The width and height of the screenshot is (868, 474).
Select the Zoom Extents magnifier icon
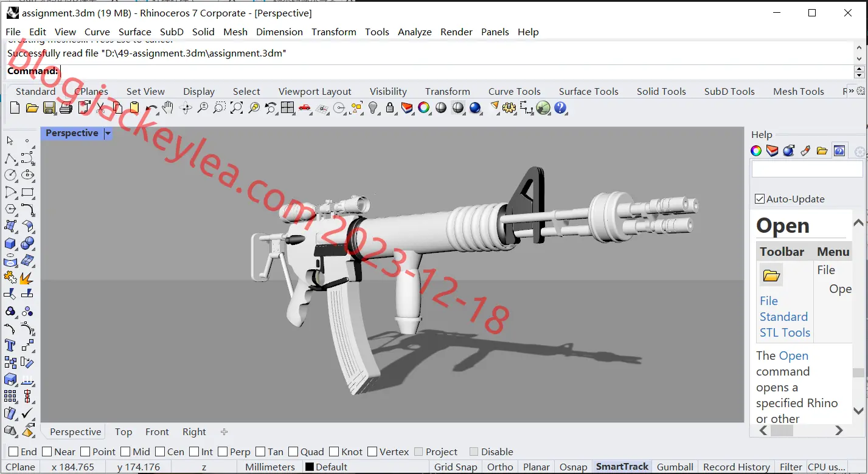point(237,108)
